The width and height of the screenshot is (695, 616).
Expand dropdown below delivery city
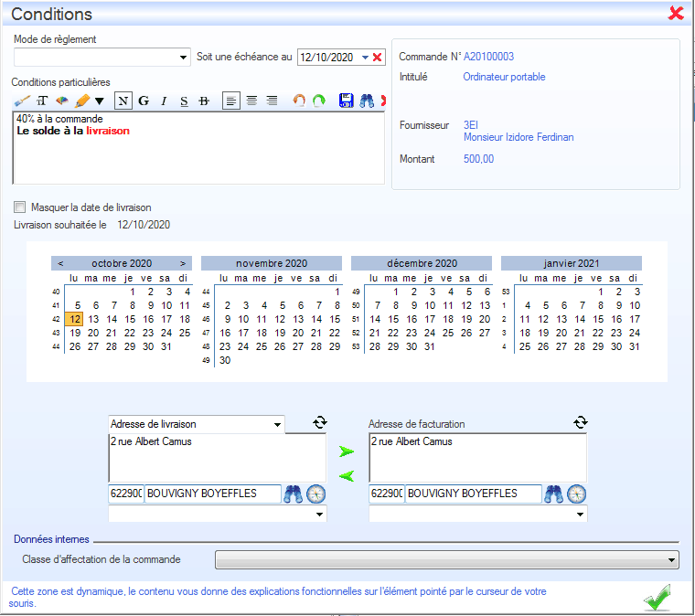[319, 515]
